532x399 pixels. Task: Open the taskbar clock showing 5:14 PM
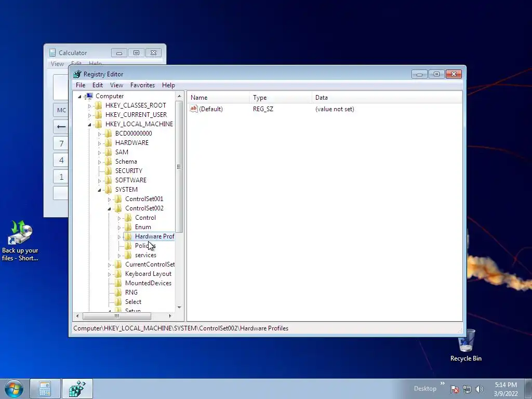point(506,389)
